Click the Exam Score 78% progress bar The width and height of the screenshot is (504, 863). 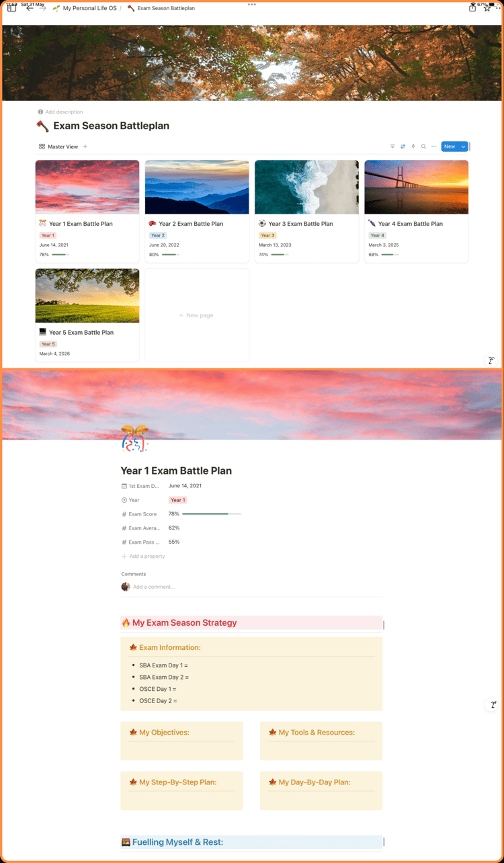(x=212, y=514)
